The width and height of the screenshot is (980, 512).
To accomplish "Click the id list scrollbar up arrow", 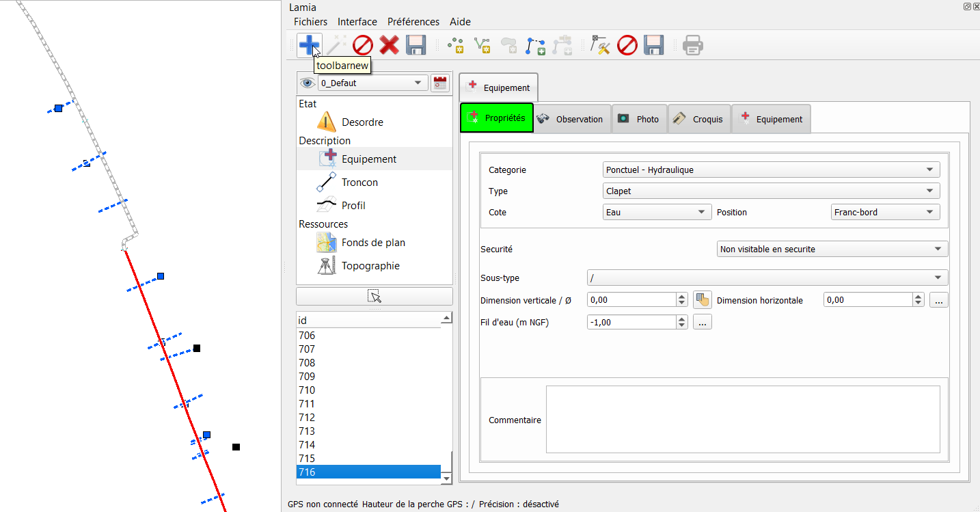I will [447, 318].
